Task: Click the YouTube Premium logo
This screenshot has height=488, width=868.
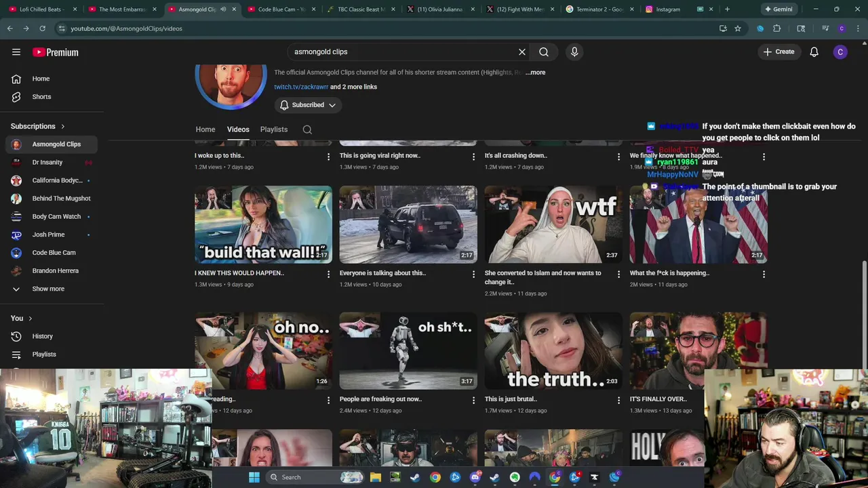Action: point(56,52)
